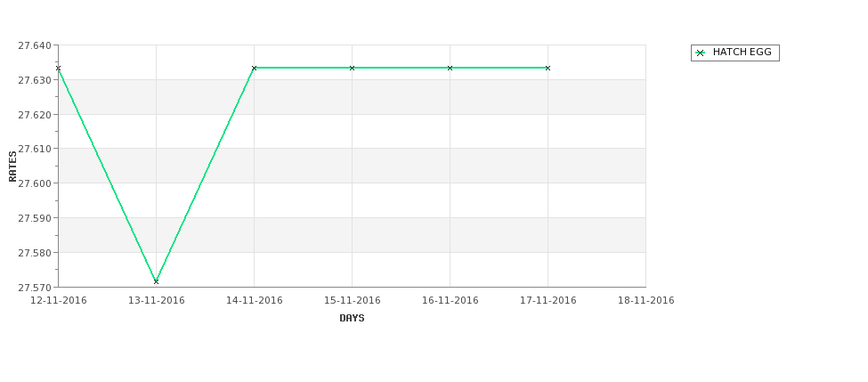This screenshot has height=382, width=868.
Task: Select the data marker at 14-11-2016
Action: point(254,68)
